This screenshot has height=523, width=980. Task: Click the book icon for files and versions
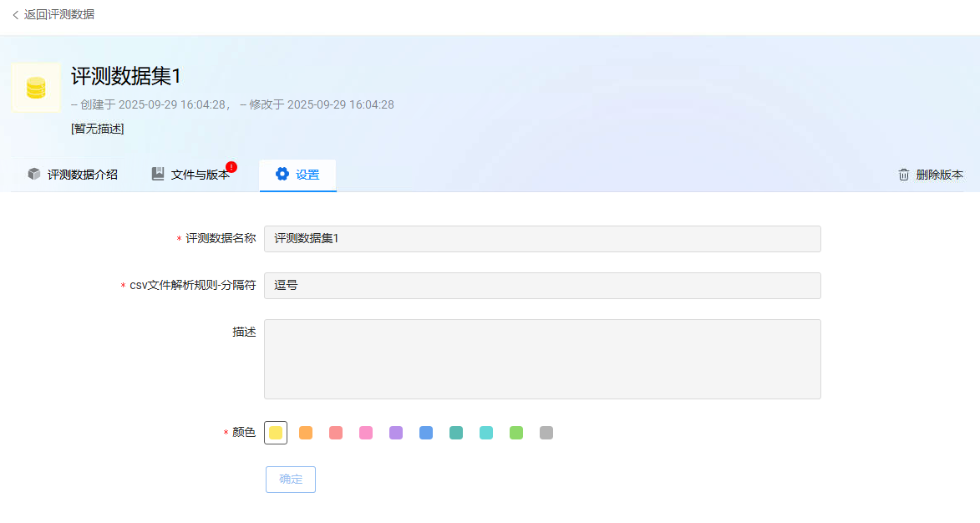point(158,174)
